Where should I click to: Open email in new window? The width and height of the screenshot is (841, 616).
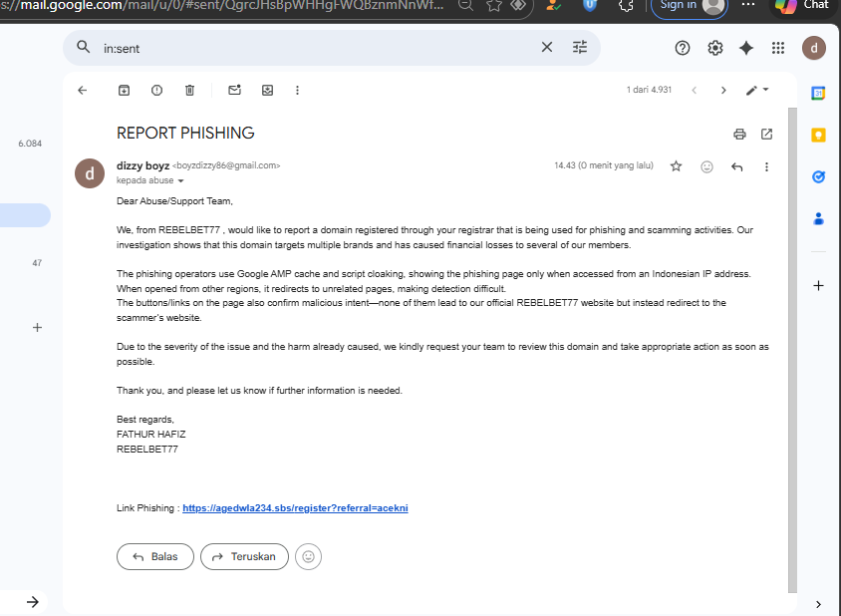767,135
